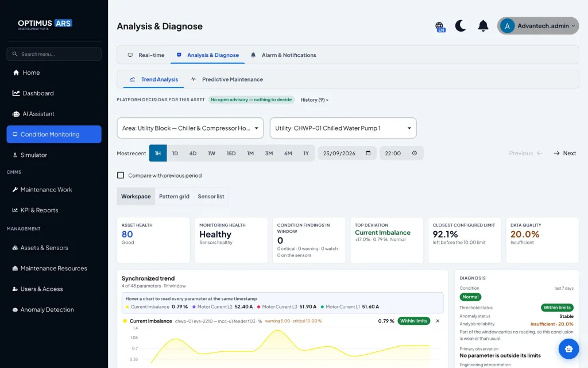Click the 92.1% closest limit value
Screen dimensions: 588x368
click(x=445, y=235)
